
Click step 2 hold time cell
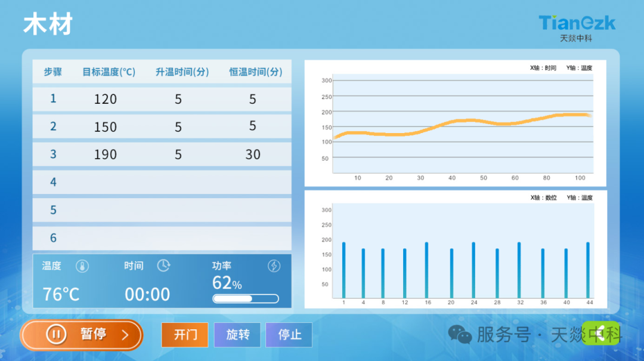coord(253,126)
